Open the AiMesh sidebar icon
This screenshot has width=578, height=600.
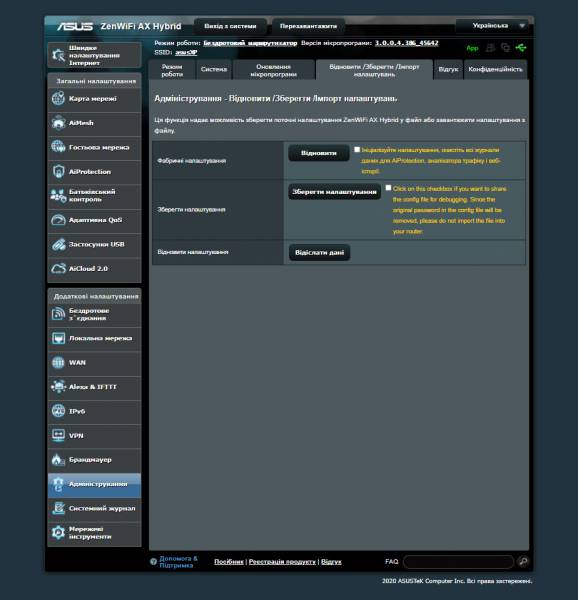(58, 123)
